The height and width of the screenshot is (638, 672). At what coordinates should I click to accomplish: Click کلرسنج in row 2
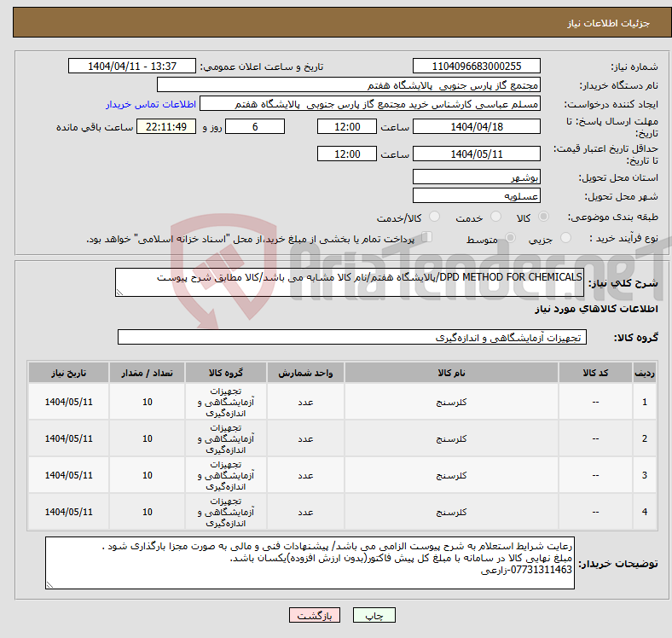coord(451,438)
